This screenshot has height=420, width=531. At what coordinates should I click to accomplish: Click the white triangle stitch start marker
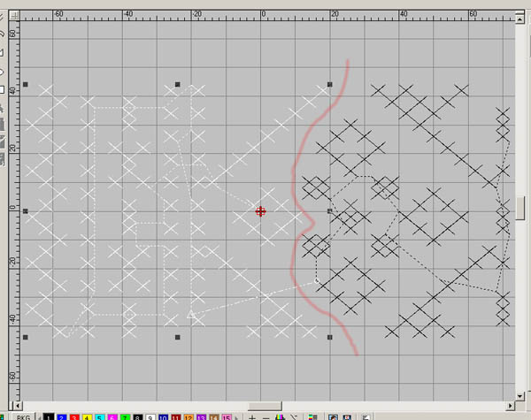[x=191, y=315]
